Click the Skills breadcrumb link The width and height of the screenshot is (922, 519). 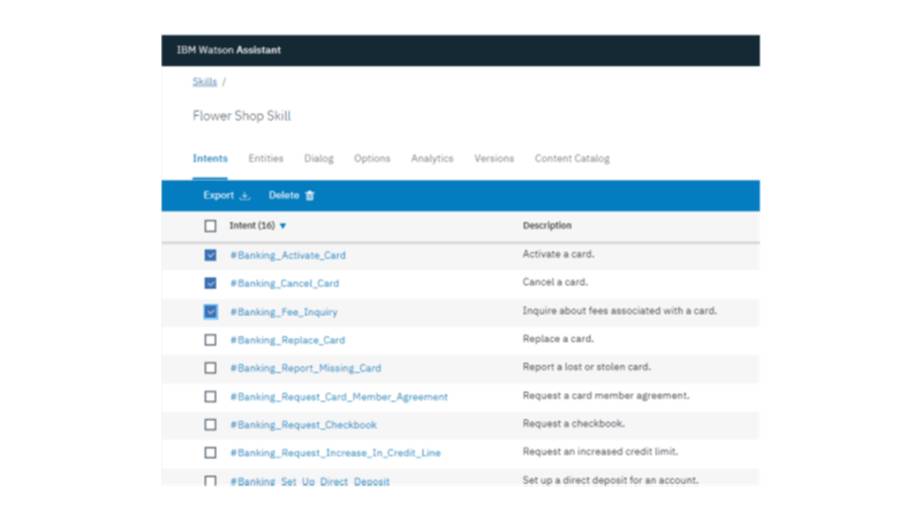pos(204,82)
